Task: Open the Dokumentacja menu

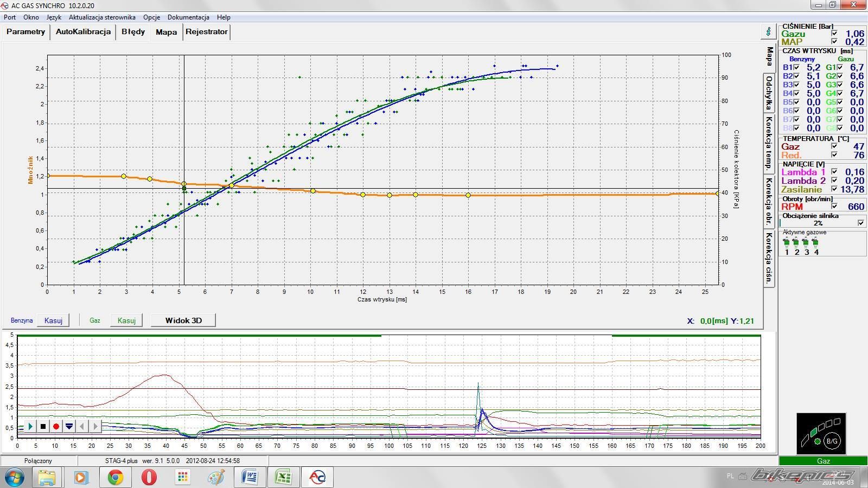Action: click(x=188, y=17)
